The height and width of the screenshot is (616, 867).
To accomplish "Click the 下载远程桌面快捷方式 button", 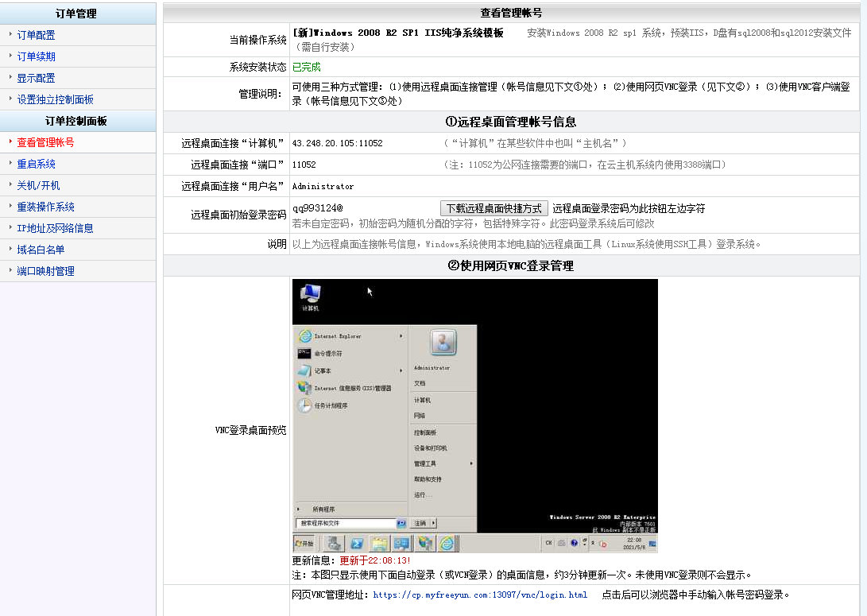I will click(493, 208).
